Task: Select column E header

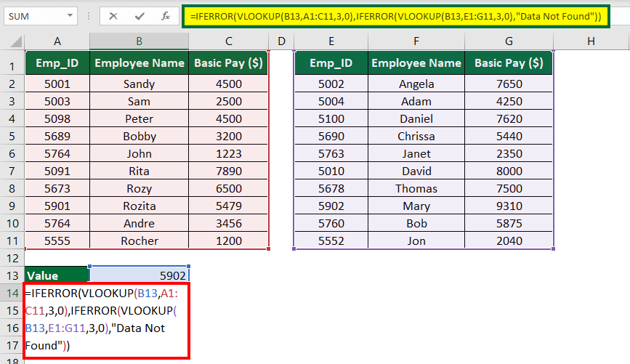Action: point(331,41)
